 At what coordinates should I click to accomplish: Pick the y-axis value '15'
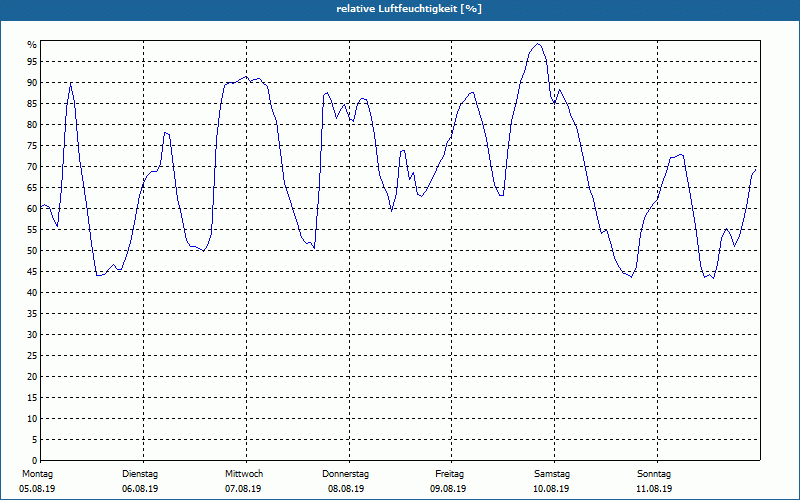(x=32, y=397)
